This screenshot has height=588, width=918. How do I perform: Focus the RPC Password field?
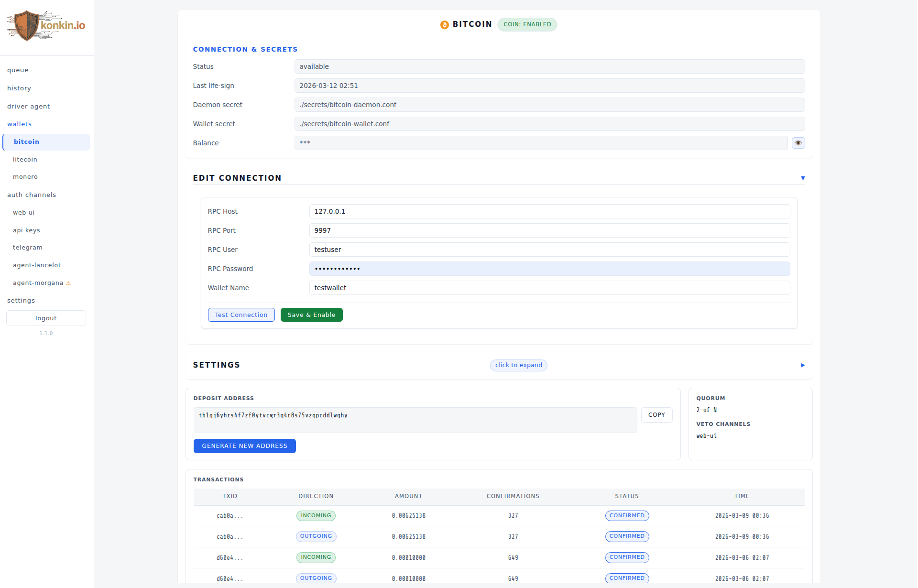coord(549,269)
